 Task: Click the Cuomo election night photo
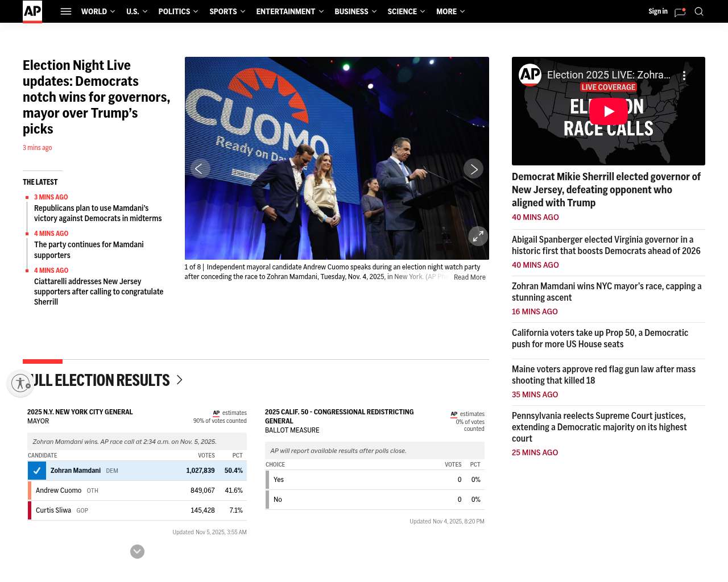(337, 158)
